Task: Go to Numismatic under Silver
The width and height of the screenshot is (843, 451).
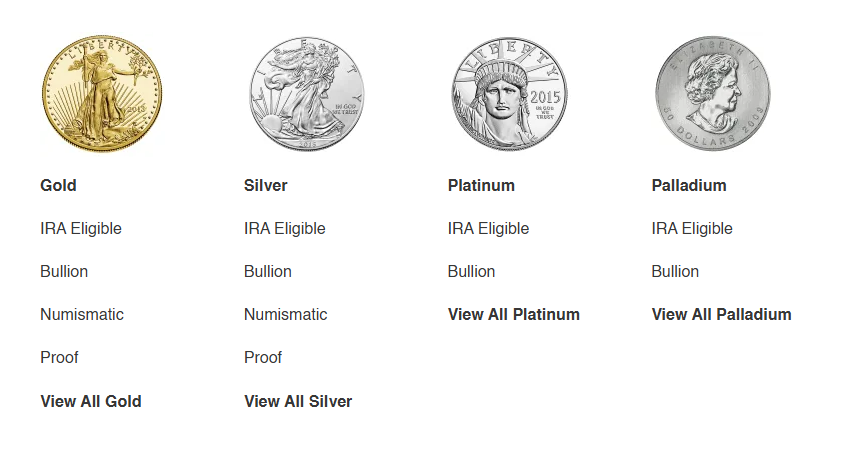Action: tap(285, 314)
